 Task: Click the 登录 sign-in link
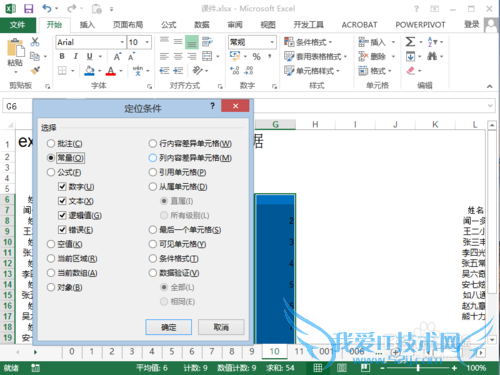(472, 24)
